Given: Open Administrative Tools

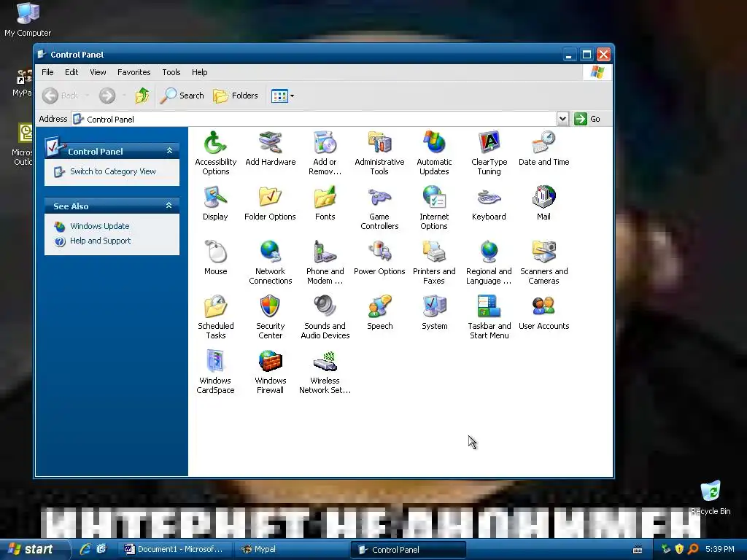Looking at the screenshot, I should point(379,153).
